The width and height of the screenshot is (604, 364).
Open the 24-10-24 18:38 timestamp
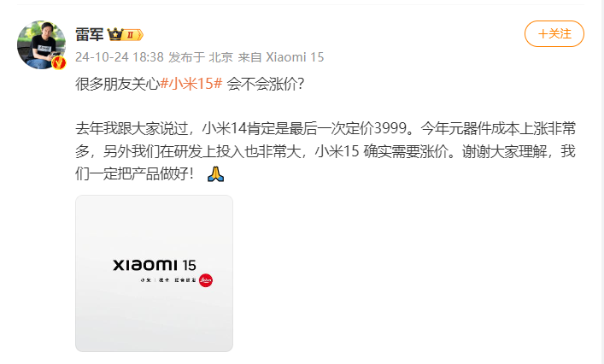pos(120,57)
